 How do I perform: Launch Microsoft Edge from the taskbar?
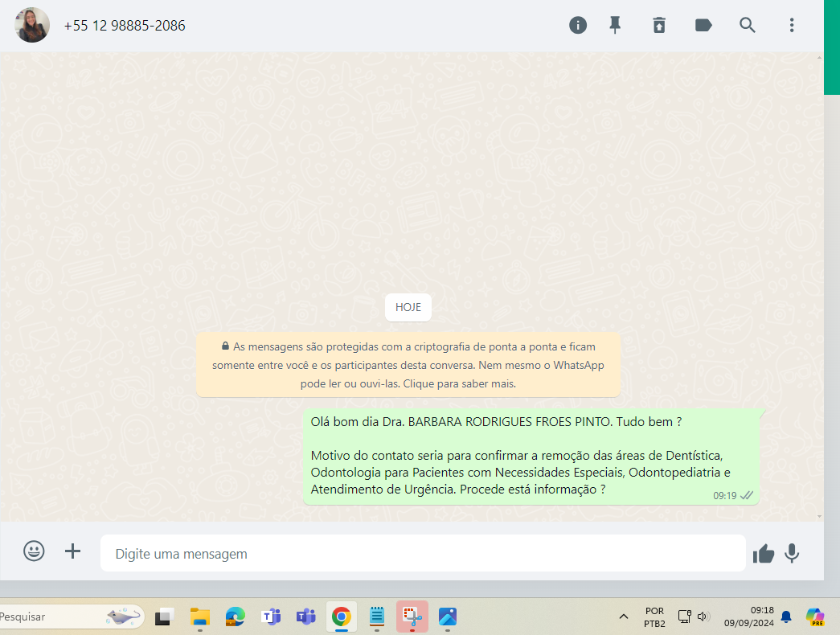coord(236,617)
